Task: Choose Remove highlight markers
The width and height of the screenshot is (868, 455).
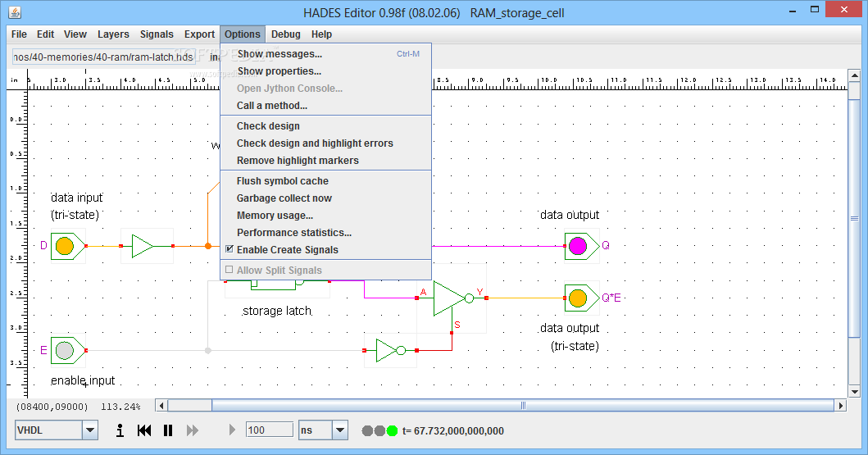Action: (325, 161)
